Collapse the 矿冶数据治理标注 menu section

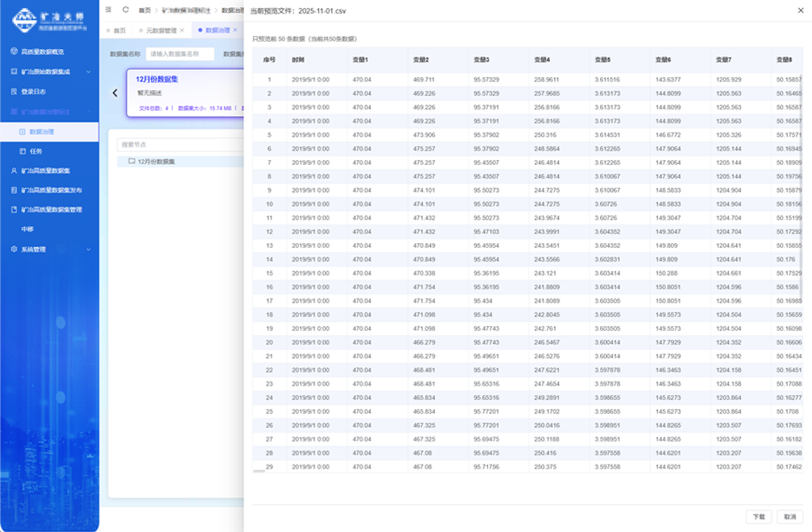88,112
